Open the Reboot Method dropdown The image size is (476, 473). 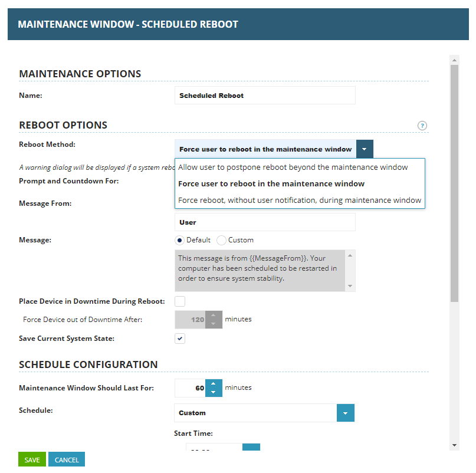[364, 149]
